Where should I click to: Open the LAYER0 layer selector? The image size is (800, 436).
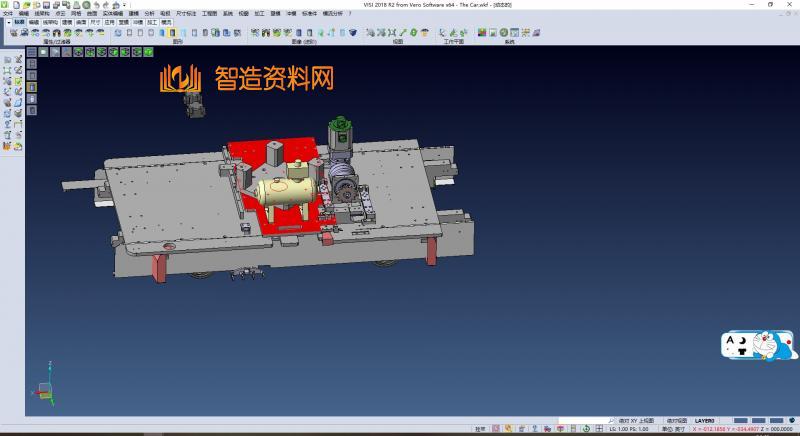coord(706,421)
